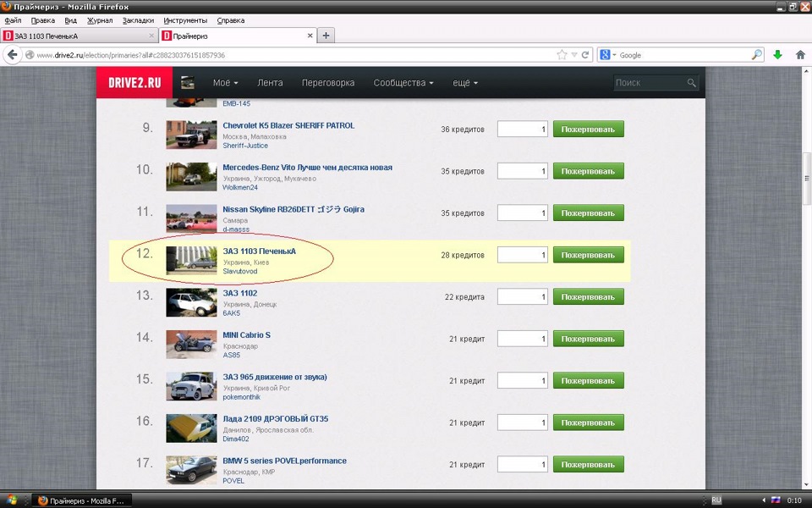The image size is (812, 508).
Task: Open the Закладки menu
Action: [138, 20]
